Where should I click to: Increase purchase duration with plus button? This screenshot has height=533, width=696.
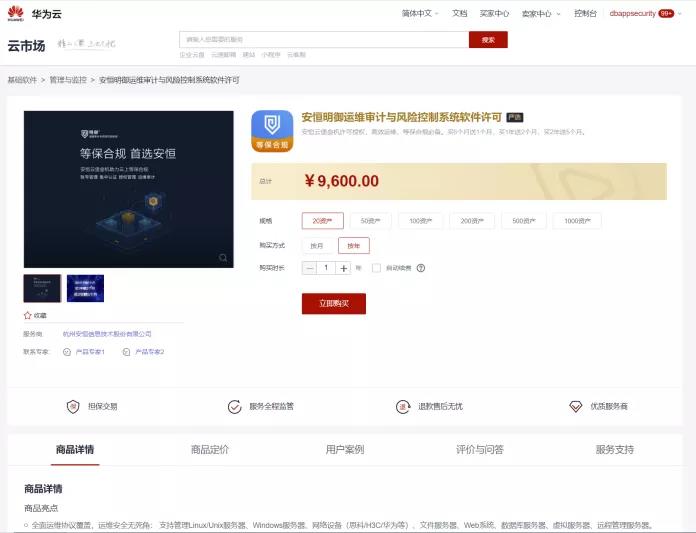click(x=344, y=268)
